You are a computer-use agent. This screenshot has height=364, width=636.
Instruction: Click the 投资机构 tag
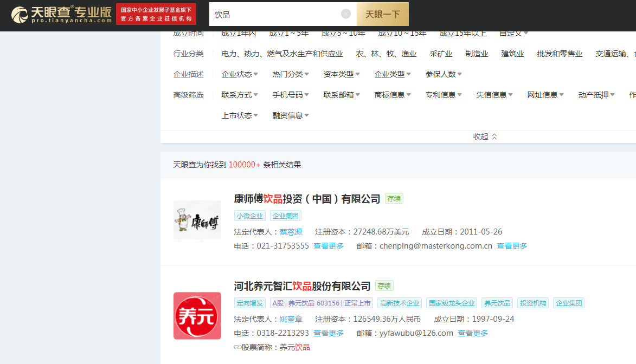click(x=533, y=303)
